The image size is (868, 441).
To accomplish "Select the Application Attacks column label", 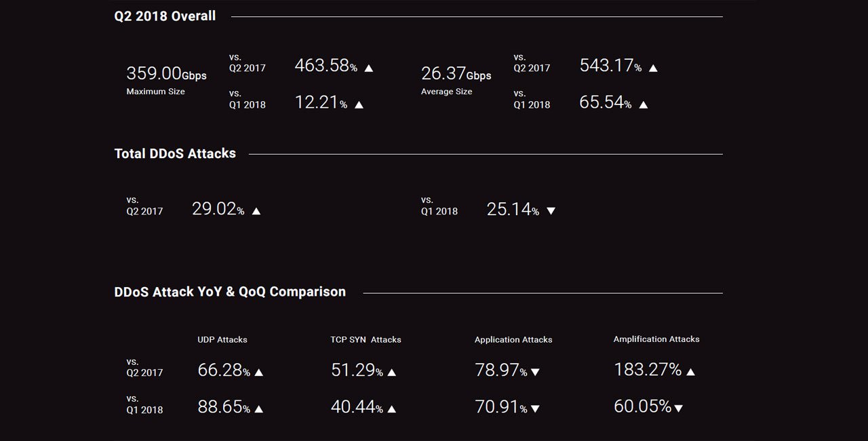I will coord(513,339).
